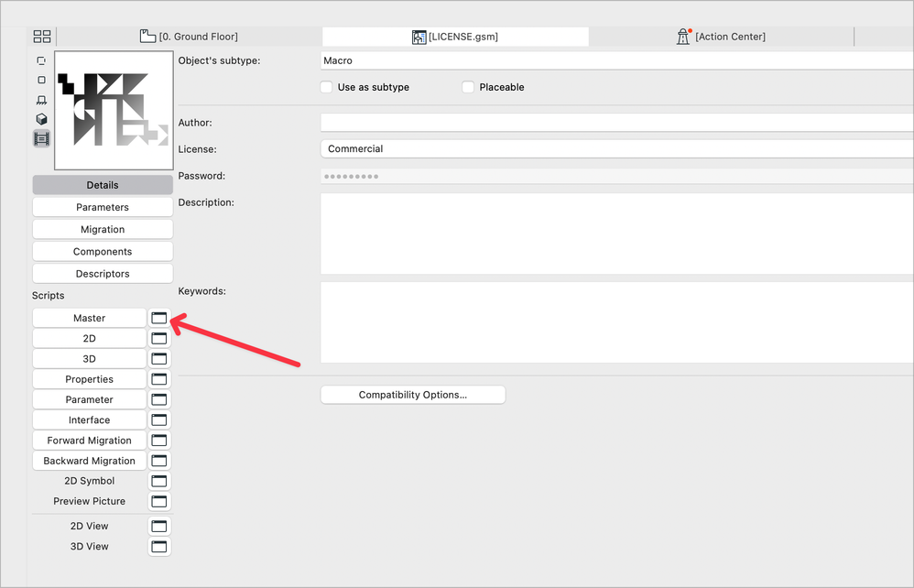Select 3D View entry
Screen dimensions: 914x588
[x=89, y=547]
